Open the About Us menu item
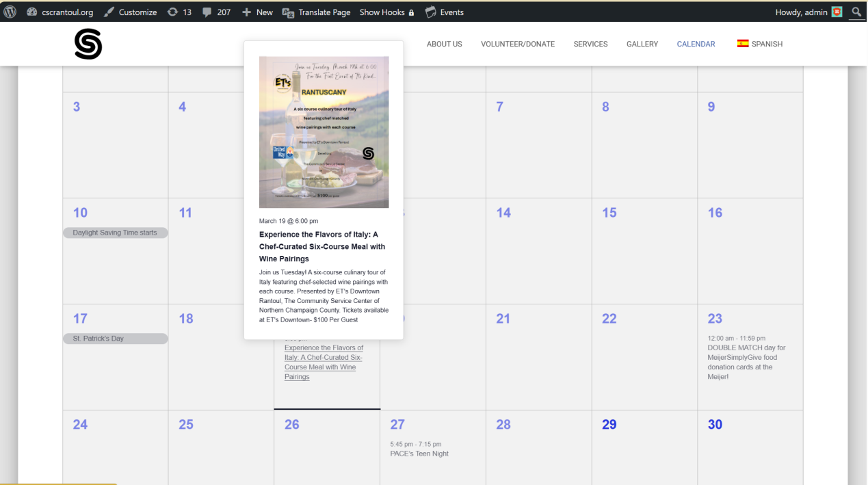868x485 pixels. pos(444,44)
